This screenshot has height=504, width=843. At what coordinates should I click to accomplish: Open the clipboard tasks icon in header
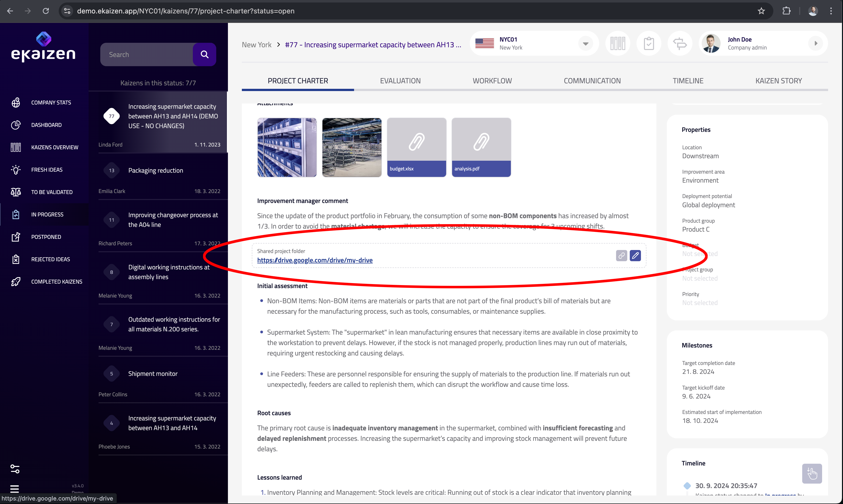(x=648, y=44)
